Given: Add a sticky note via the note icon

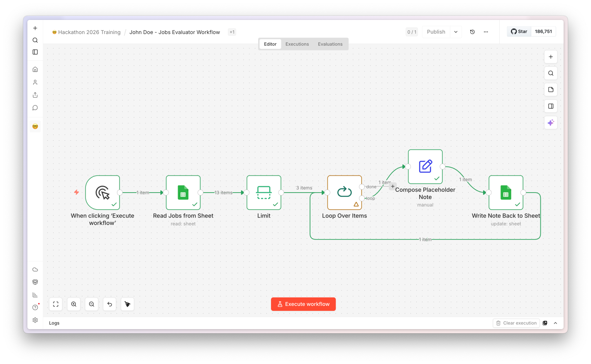Looking at the screenshot, I should [x=551, y=90].
